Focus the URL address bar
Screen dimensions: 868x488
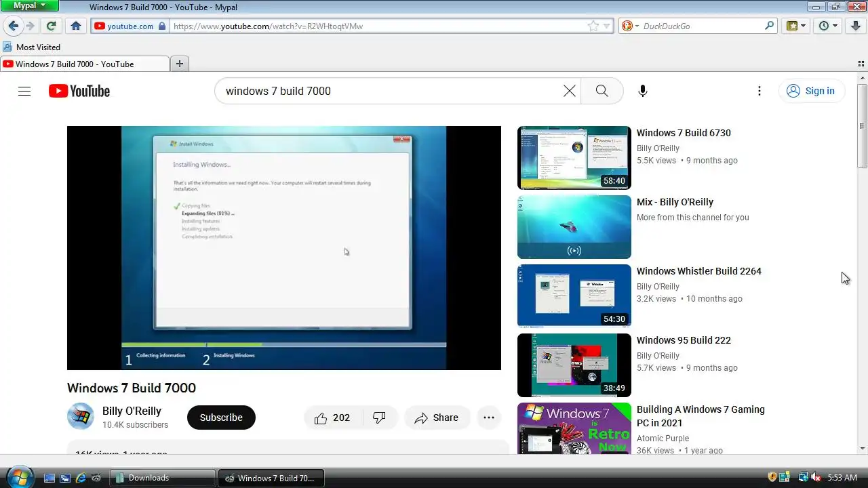pyautogui.click(x=376, y=26)
